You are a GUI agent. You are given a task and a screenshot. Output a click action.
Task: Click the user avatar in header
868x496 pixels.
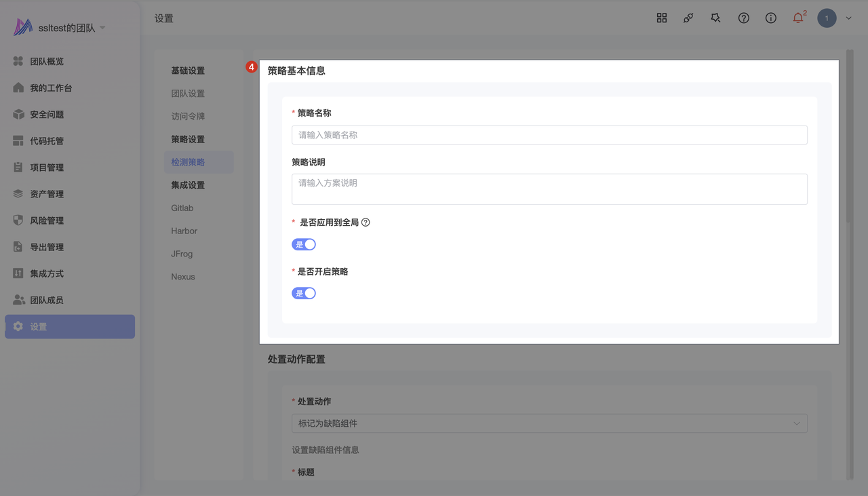coord(827,18)
